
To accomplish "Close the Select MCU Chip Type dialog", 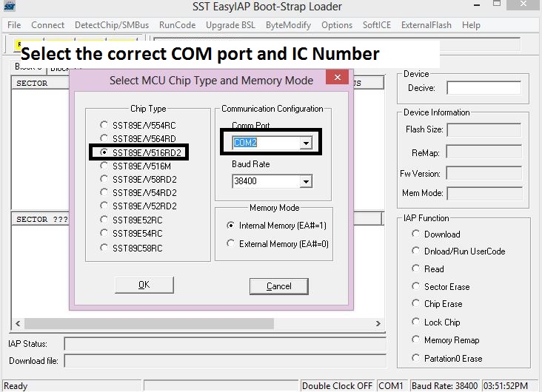I will click(338, 78).
